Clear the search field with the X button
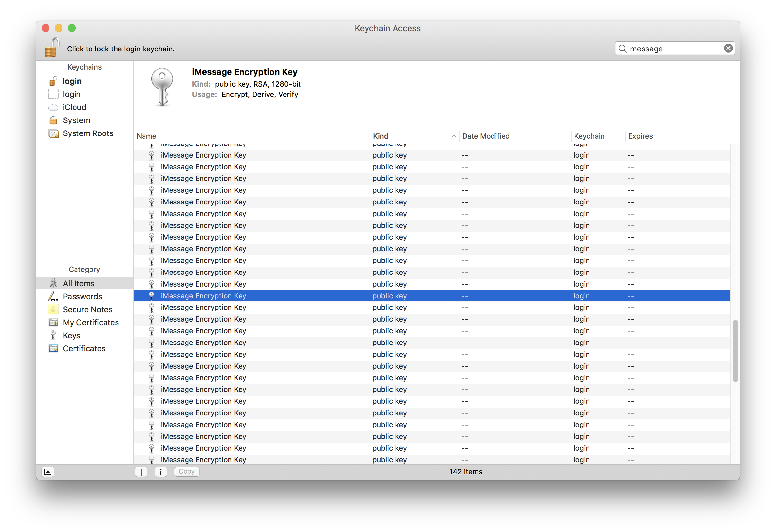 728,49
